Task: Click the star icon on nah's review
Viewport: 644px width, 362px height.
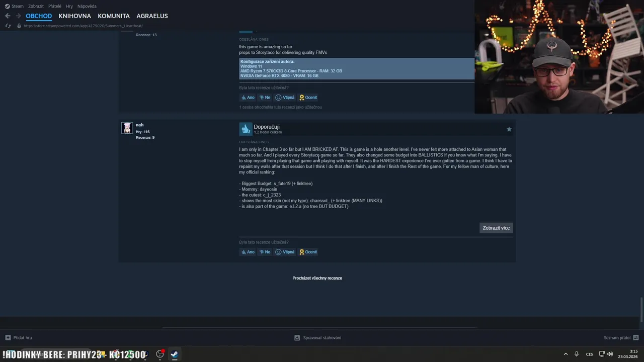Action: click(x=509, y=129)
